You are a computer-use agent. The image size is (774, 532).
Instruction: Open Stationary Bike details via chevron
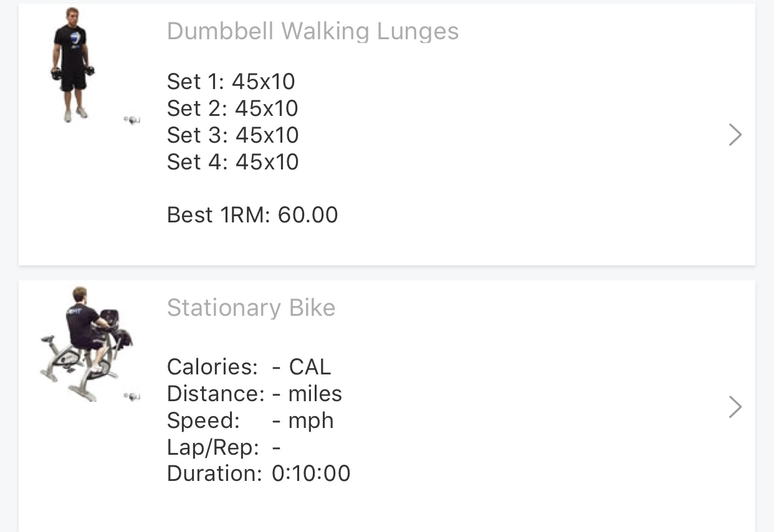735,407
